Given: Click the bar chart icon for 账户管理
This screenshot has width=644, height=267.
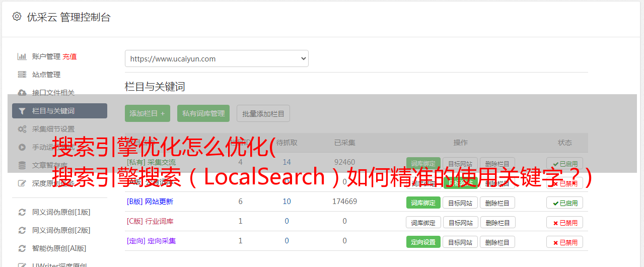Looking at the screenshot, I should pyautogui.click(x=22, y=56).
